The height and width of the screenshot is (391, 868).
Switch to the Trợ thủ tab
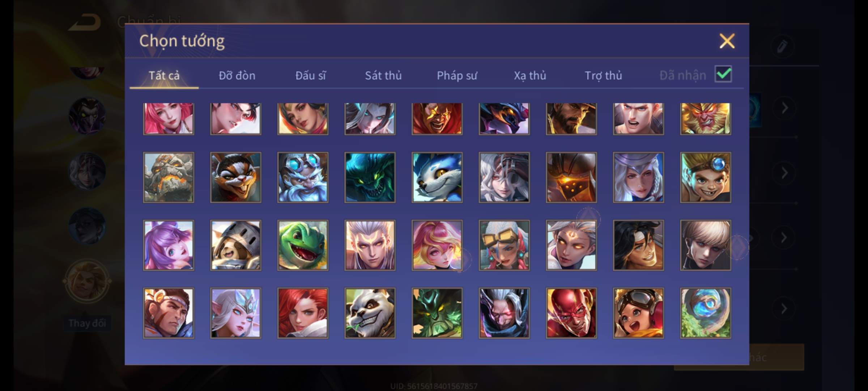coord(603,75)
